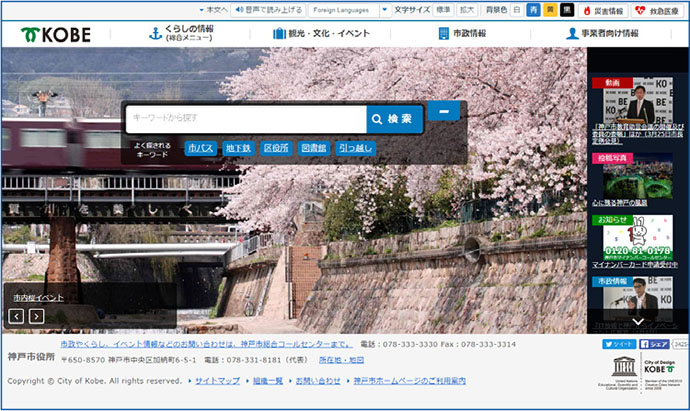
Task: Open 災害情報 disaster information
Action: point(603,11)
